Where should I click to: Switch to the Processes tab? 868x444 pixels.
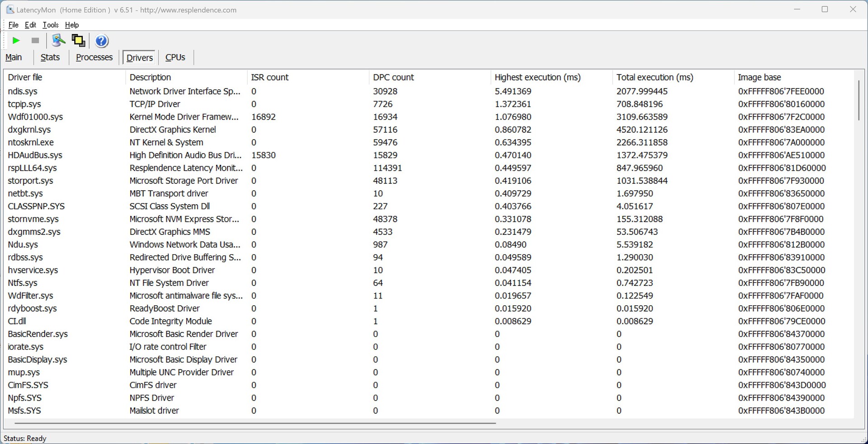click(x=94, y=57)
